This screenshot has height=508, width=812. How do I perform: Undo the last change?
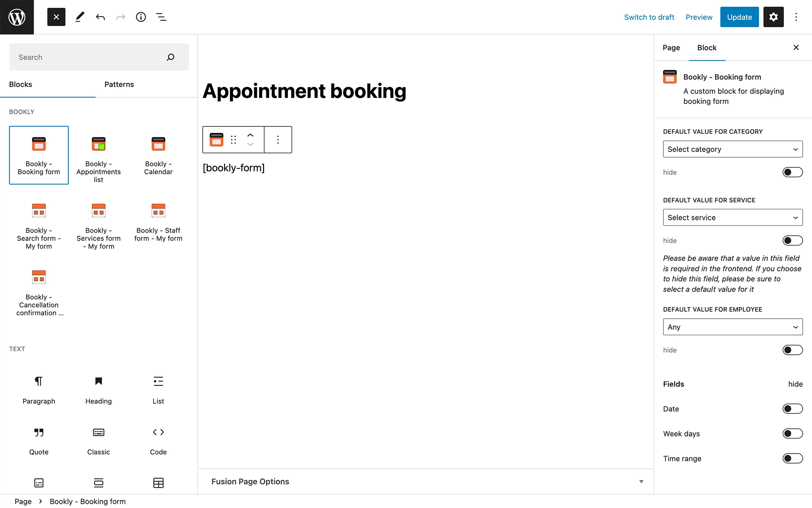coord(100,17)
